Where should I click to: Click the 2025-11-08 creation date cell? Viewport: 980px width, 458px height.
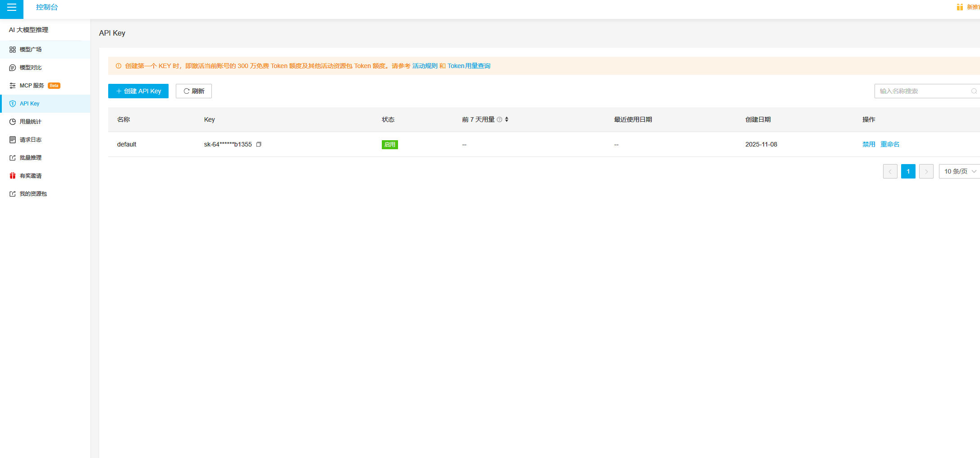coord(761,144)
